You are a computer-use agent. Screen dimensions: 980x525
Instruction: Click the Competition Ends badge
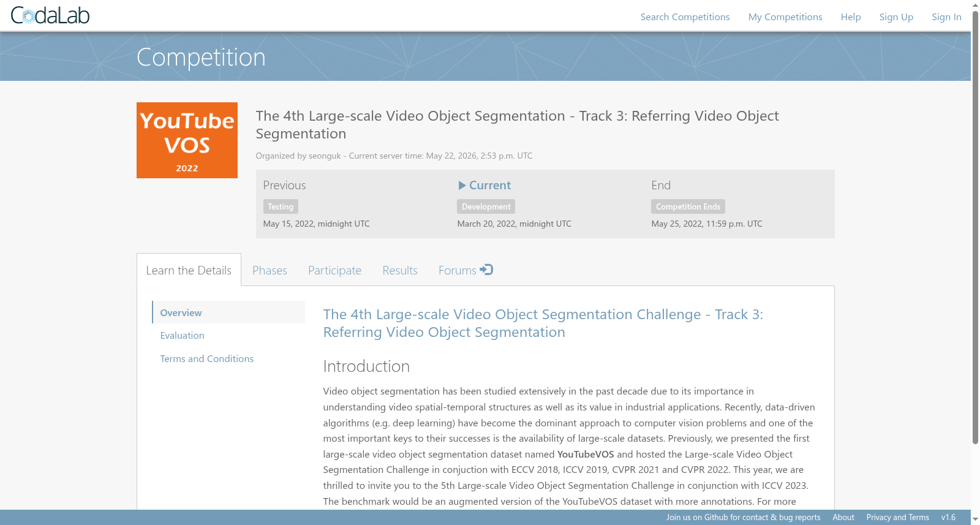point(688,206)
